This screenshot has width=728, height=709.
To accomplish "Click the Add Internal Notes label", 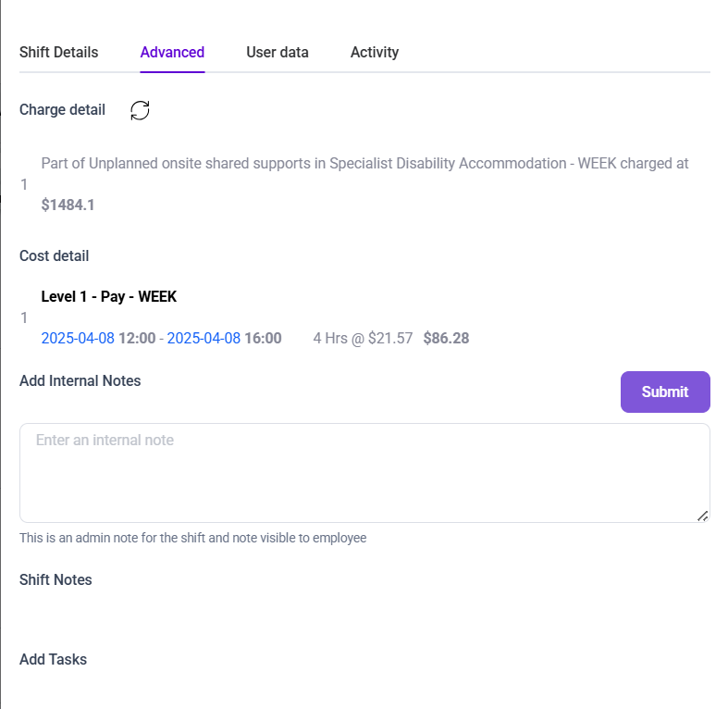I will pos(80,380).
